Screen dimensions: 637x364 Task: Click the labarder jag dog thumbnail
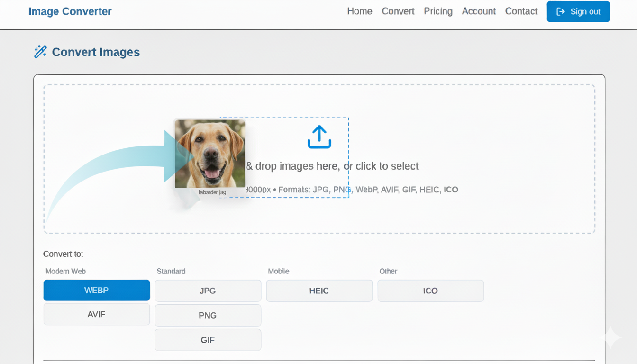click(210, 154)
